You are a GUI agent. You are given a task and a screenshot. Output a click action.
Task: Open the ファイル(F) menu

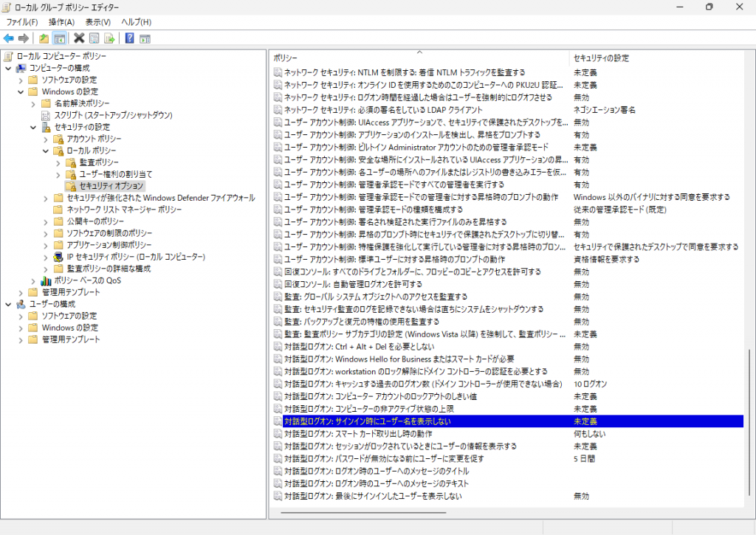point(21,22)
